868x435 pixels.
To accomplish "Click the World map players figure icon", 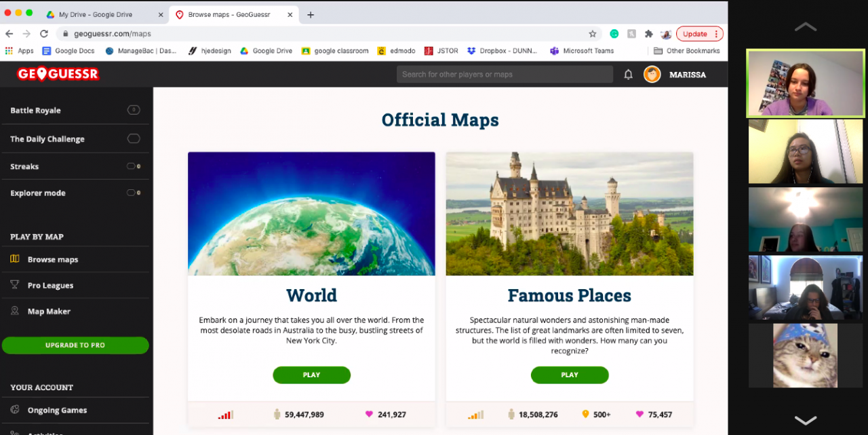I will point(277,414).
